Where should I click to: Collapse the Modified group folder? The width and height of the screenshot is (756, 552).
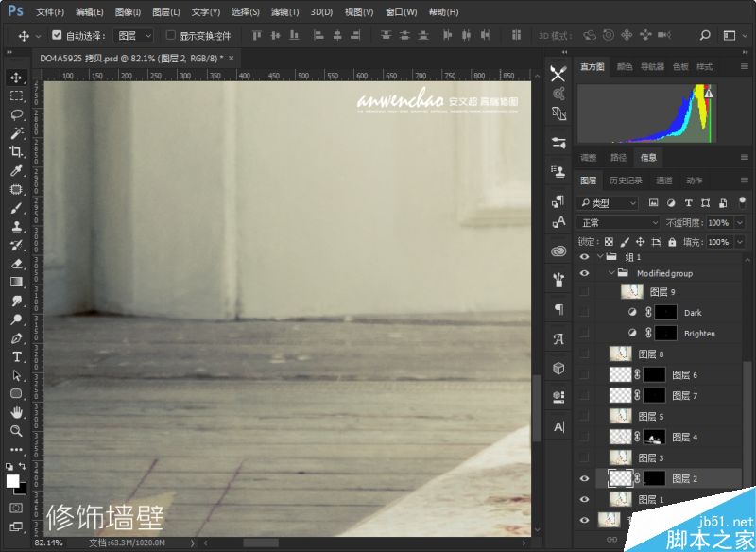click(611, 273)
